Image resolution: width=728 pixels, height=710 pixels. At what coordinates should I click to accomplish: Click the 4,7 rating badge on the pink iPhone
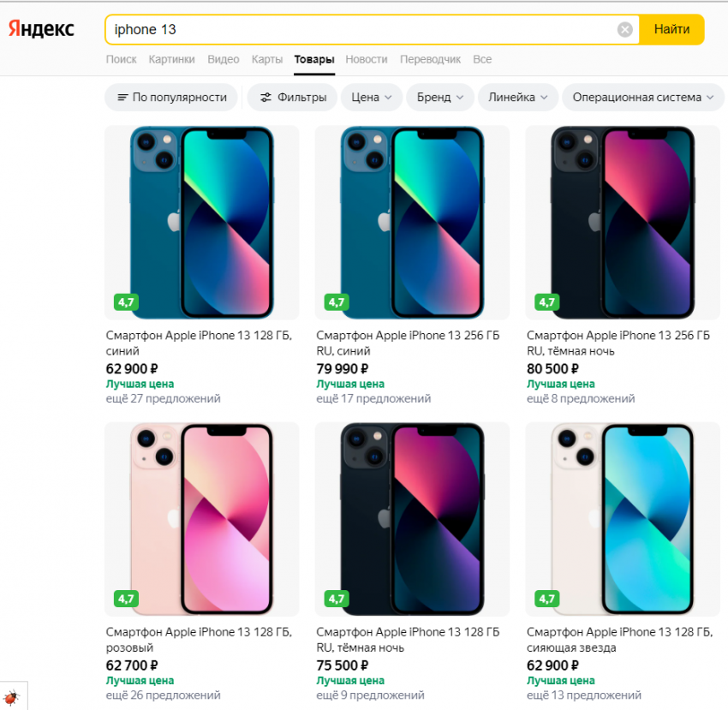[126, 598]
